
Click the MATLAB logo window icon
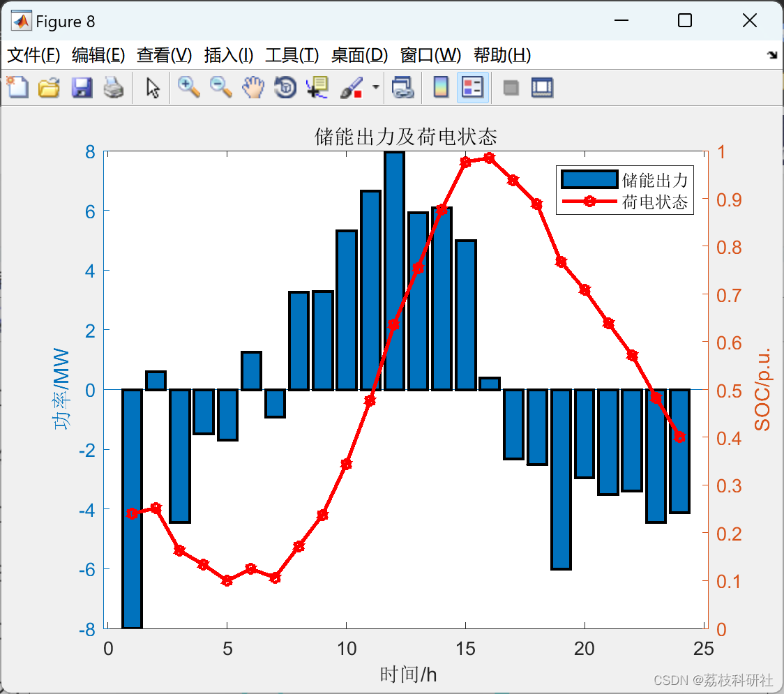coord(22,21)
